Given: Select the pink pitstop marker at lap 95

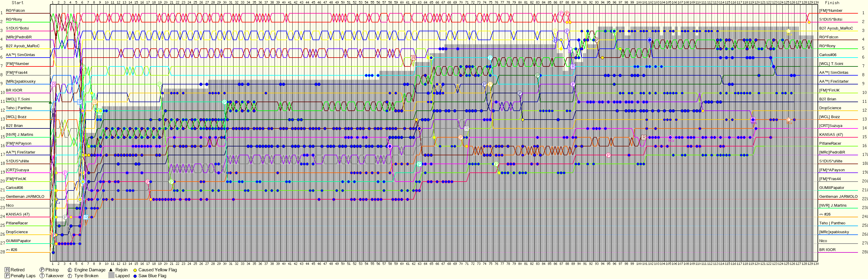Looking at the screenshot, I should (608, 155).
